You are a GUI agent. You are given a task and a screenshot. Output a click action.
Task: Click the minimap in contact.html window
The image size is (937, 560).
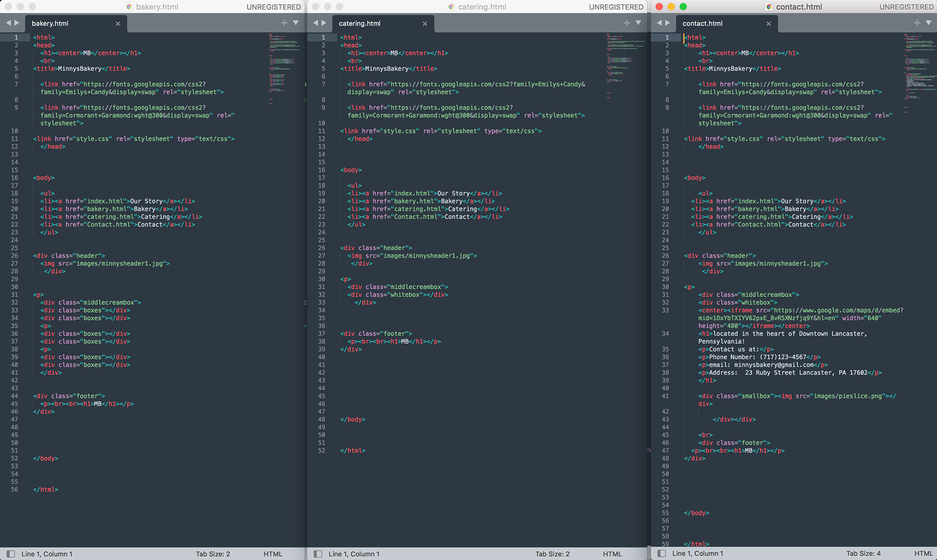919,73
